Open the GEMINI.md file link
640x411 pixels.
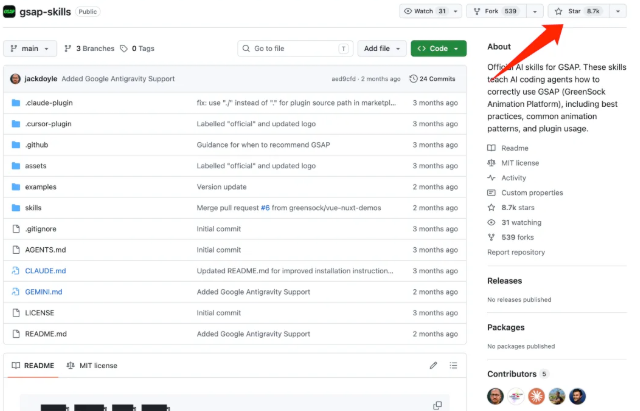tap(44, 292)
